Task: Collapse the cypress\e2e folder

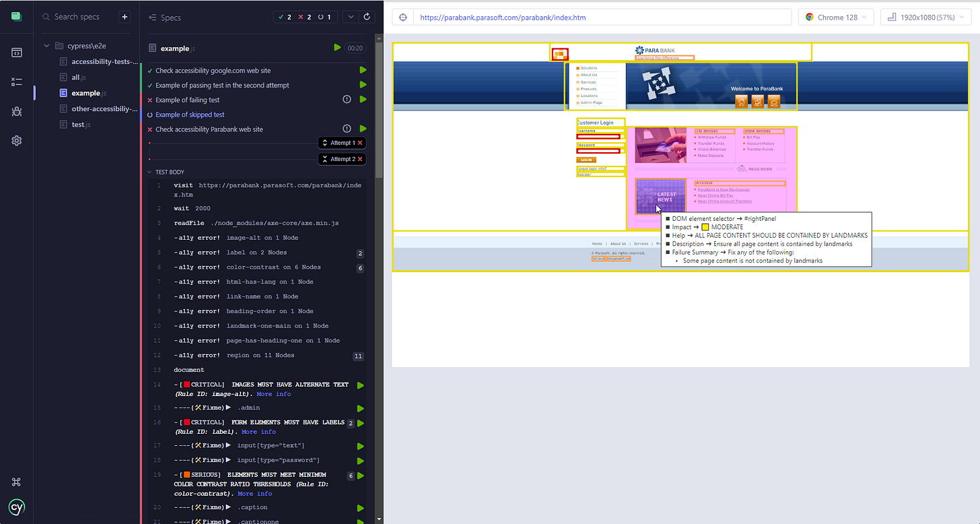Action: pyautogui.click(x=46, y=46)
